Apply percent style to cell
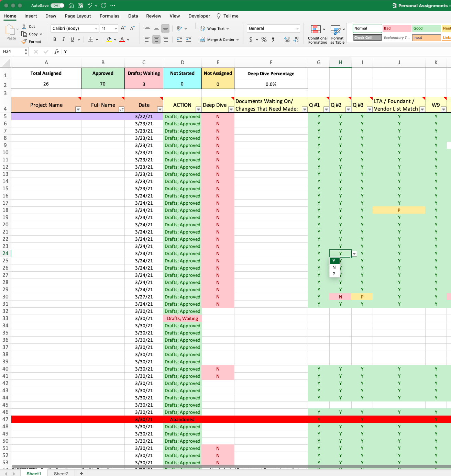 [x=264, y=39]
